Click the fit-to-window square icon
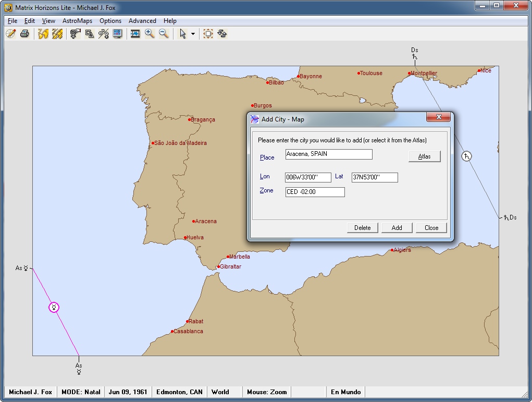Viewport: 532px width, 402px height. coord(208,33)
